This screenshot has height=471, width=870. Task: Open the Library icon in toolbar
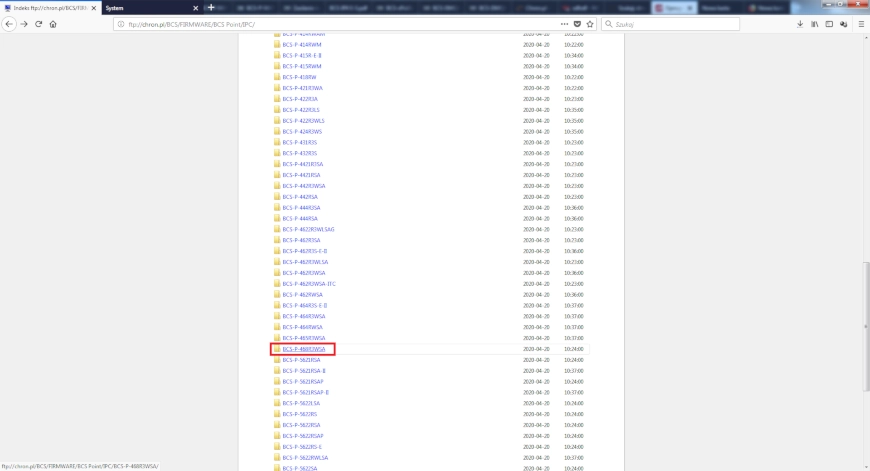click(x=815, y=24)
